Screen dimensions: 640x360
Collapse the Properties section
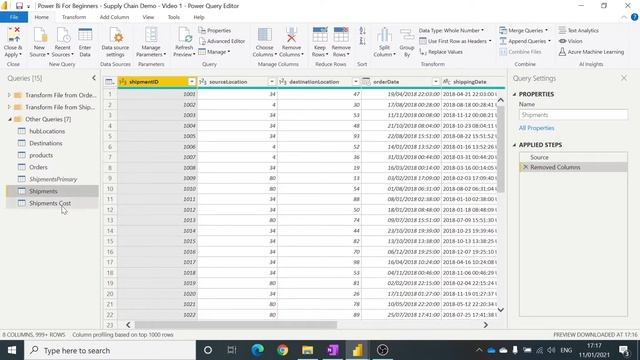[514, 94]
